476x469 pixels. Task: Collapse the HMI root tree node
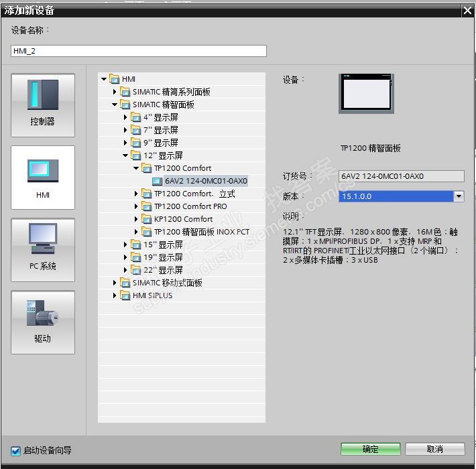[x=104, y=79]
